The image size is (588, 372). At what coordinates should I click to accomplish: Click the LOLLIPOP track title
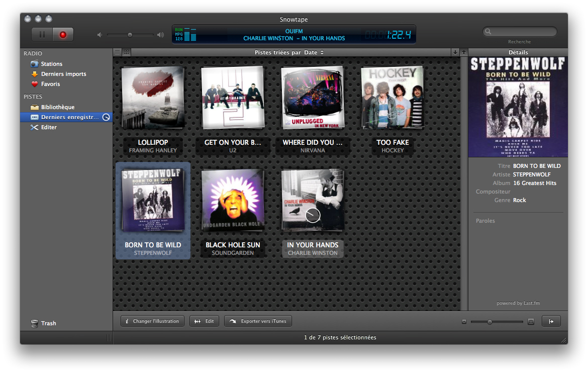pyautogui.click(x=153, y=142)
